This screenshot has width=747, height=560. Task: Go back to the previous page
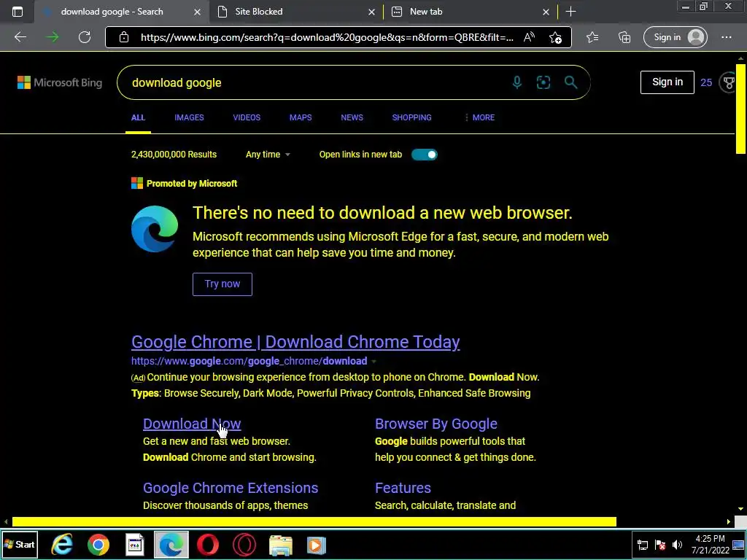(20, 37)
